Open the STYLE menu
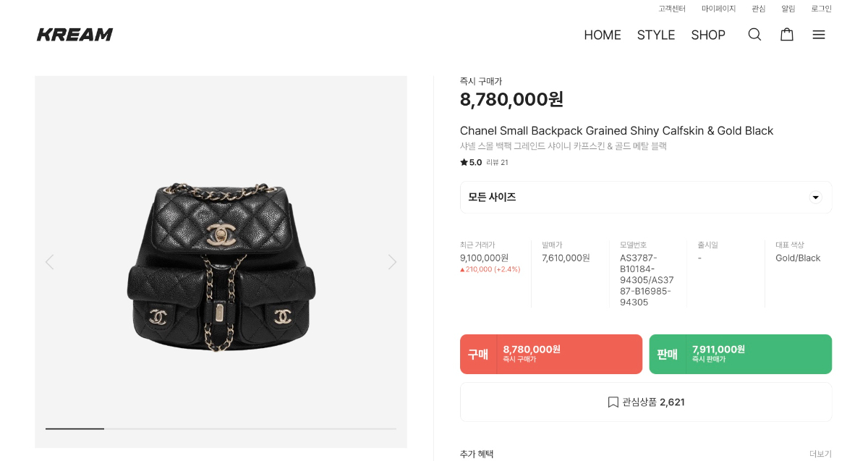868x461 pixels. coord(656,35)
